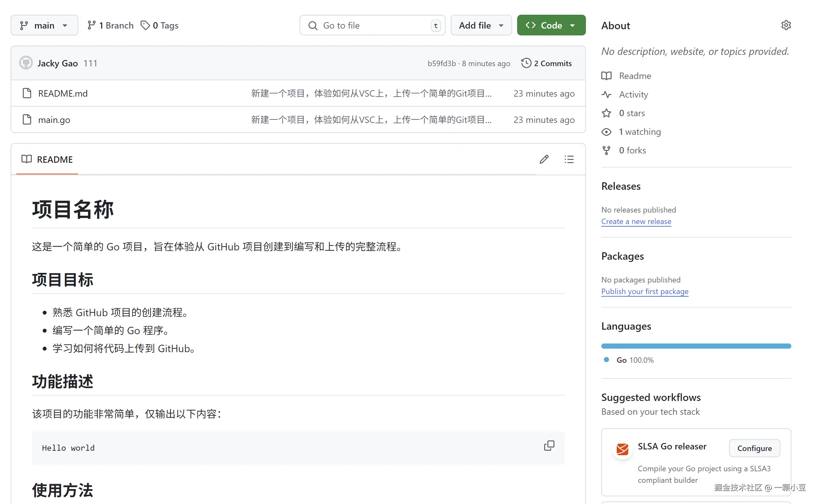Copy the Hello world code block
Viewport: 818px width, 504px height.
pos(549,446)
